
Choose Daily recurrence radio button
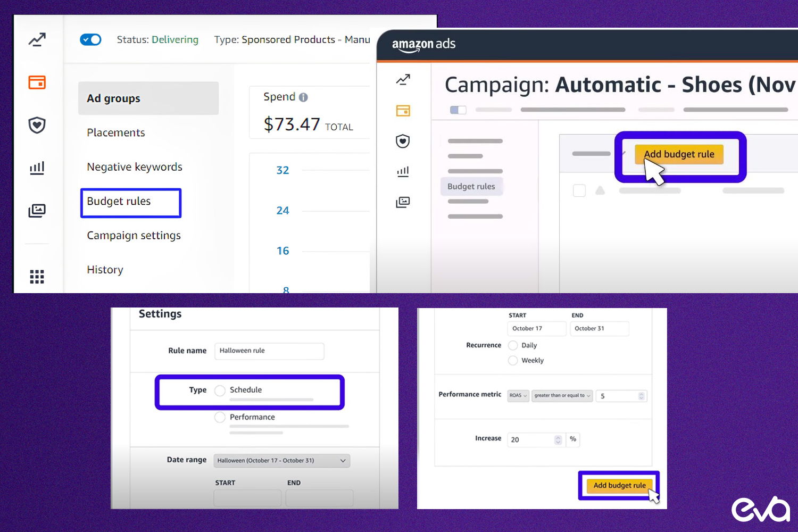(513, 345)
